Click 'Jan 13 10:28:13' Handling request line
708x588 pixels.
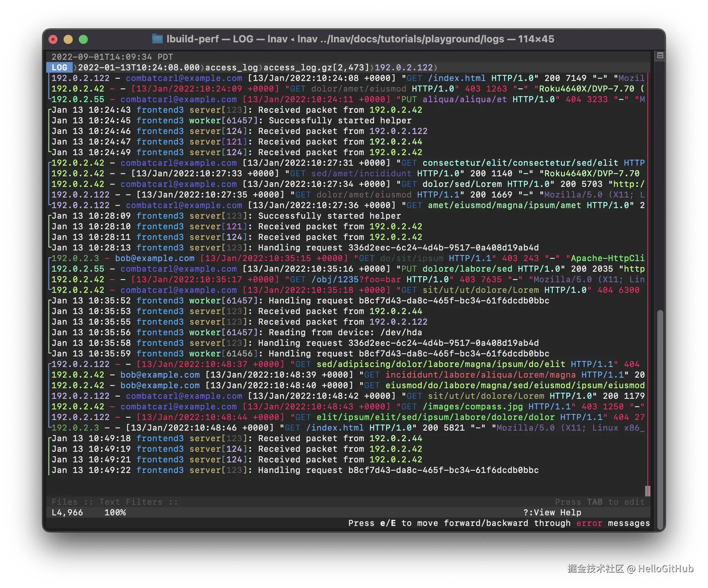295,248
